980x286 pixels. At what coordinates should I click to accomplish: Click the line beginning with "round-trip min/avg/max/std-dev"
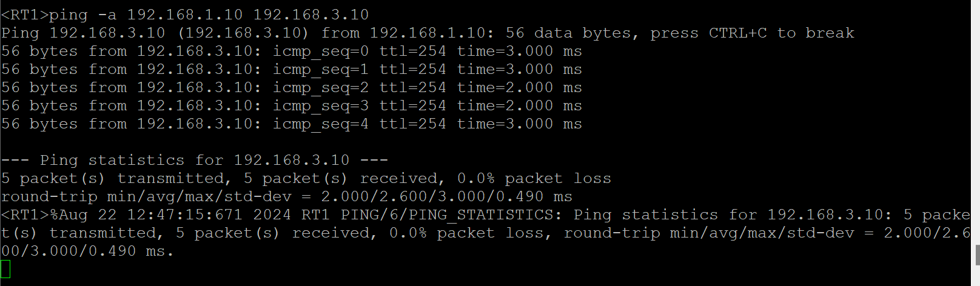[x=286, y=196]
